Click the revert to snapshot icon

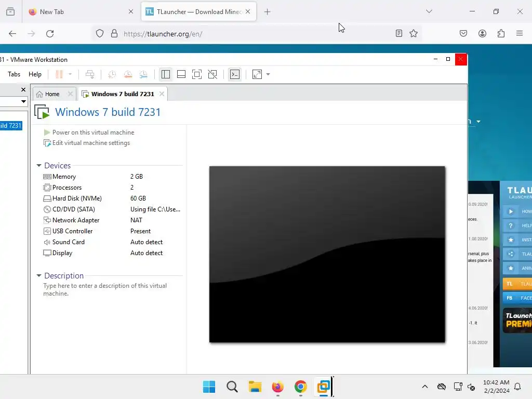coord(128,74)
